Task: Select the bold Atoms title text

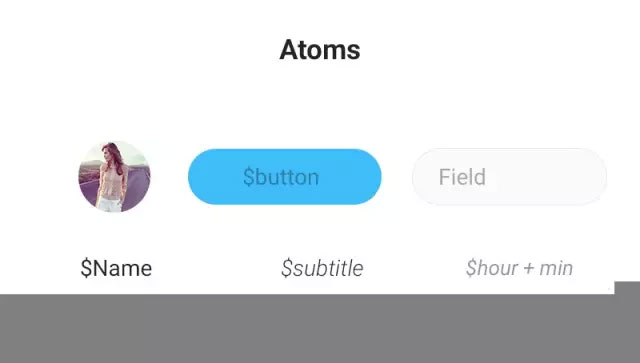Action: (320, 50)
